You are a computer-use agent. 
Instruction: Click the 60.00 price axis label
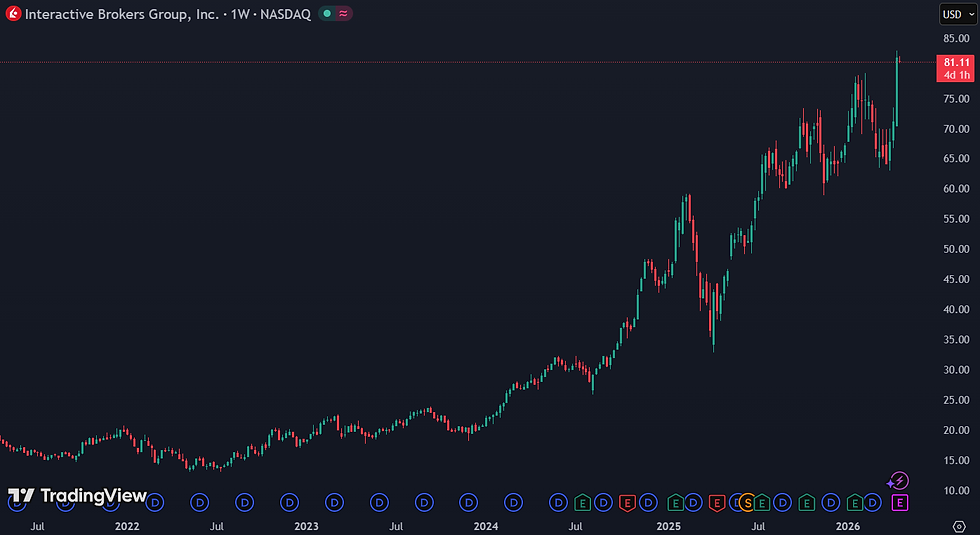[x=956, y=189]
